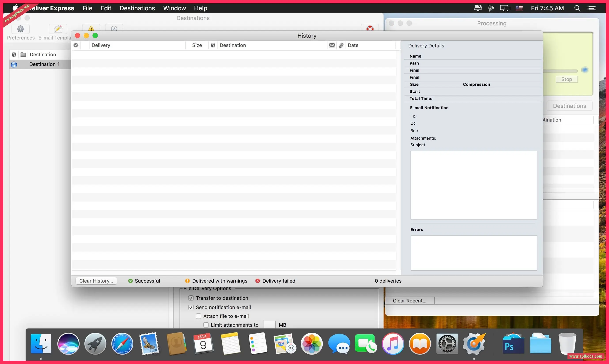
Task: Click the warning triangle toolbar icon
Action: 91,28
